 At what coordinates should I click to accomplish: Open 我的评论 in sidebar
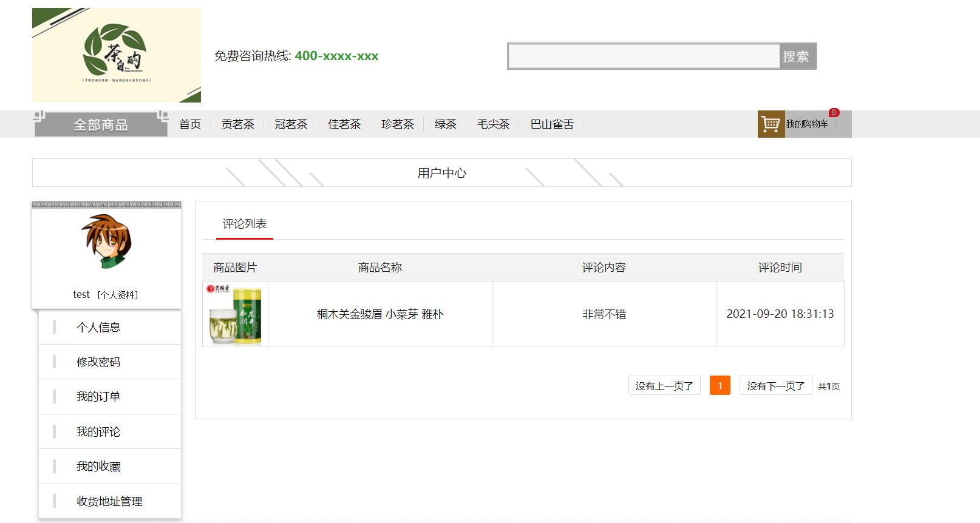click(x=98, y=432)
